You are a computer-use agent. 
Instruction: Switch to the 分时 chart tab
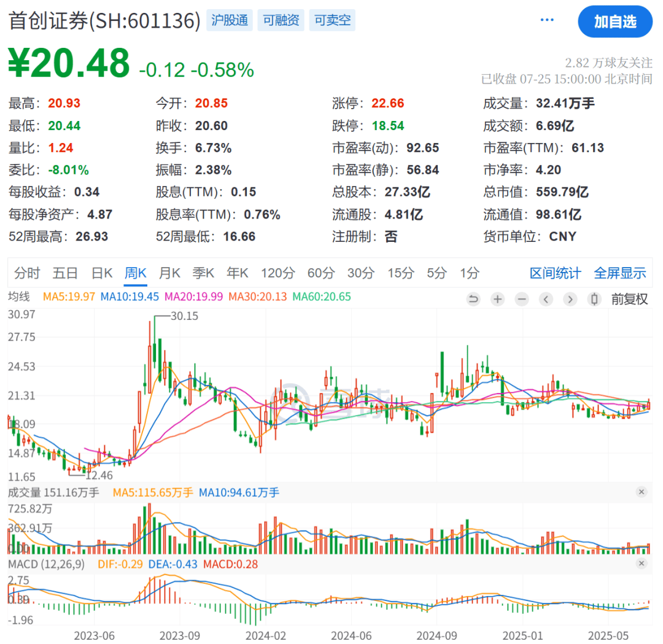pos(27,273)
